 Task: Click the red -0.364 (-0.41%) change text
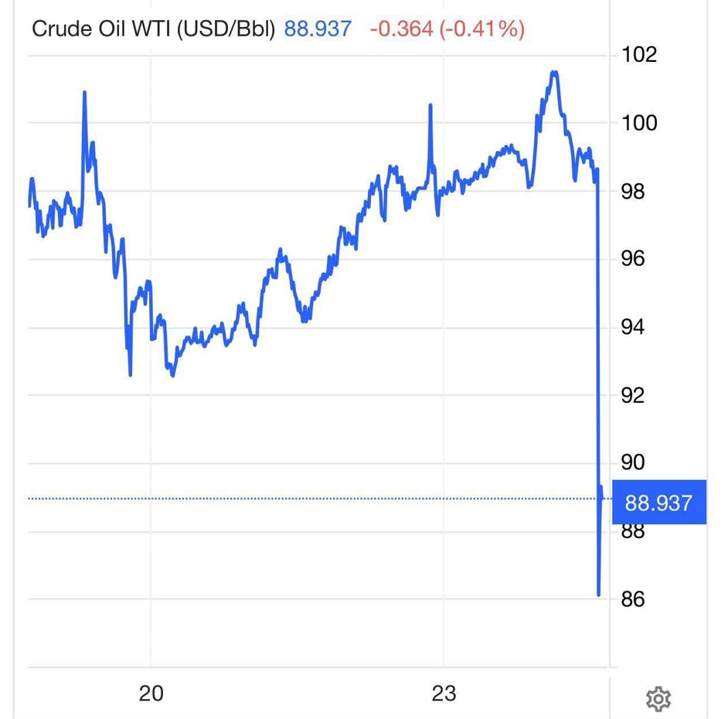click(447, 29)
